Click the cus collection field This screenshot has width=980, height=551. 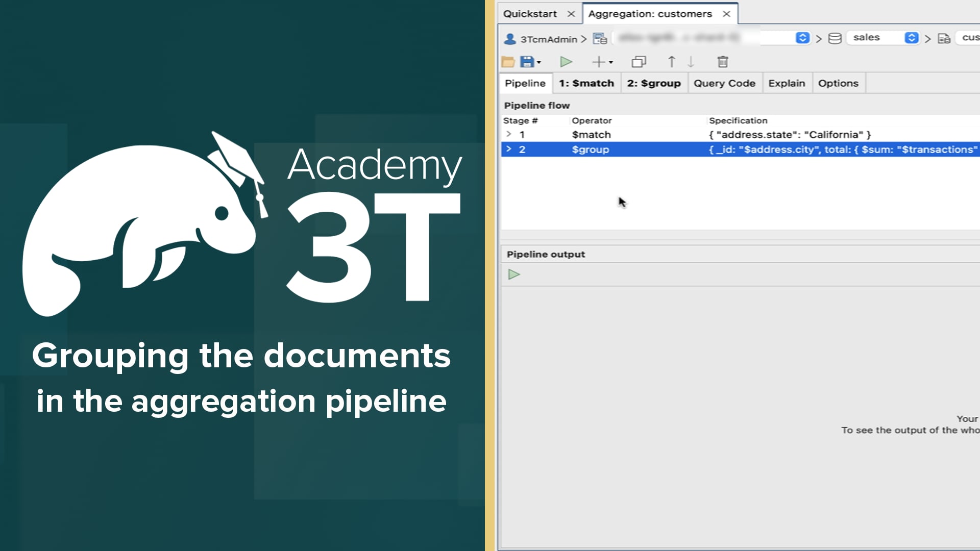[968, 38]
